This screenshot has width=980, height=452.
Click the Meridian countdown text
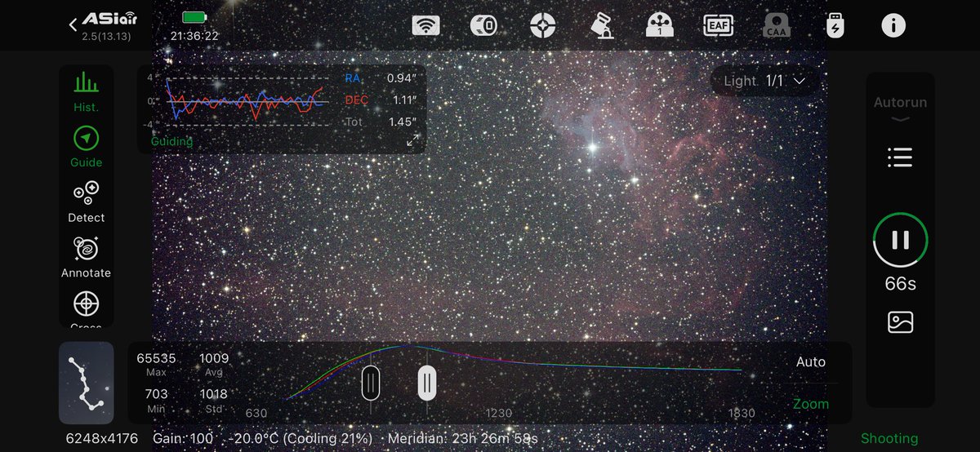coord(463,439)
